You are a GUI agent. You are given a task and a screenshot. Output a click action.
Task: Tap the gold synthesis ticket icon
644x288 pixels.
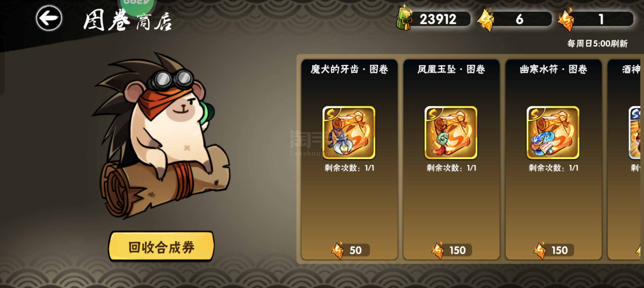click(486, 19)
